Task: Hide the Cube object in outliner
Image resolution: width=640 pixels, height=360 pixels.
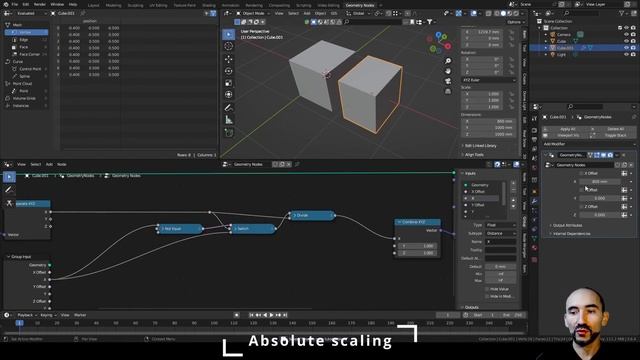Action: pyautogui.click(x=626, y=41)
